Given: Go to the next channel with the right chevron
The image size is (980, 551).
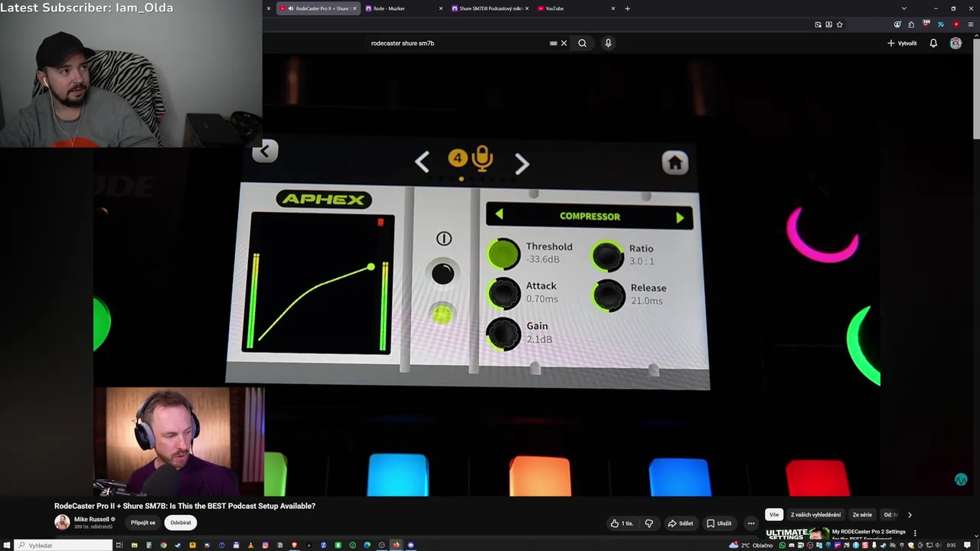Looking at the screenshot, I should (x=521, y=163).
